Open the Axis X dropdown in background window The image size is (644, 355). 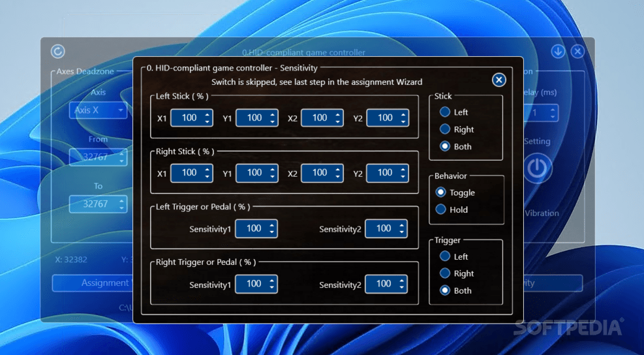(98, 110)
